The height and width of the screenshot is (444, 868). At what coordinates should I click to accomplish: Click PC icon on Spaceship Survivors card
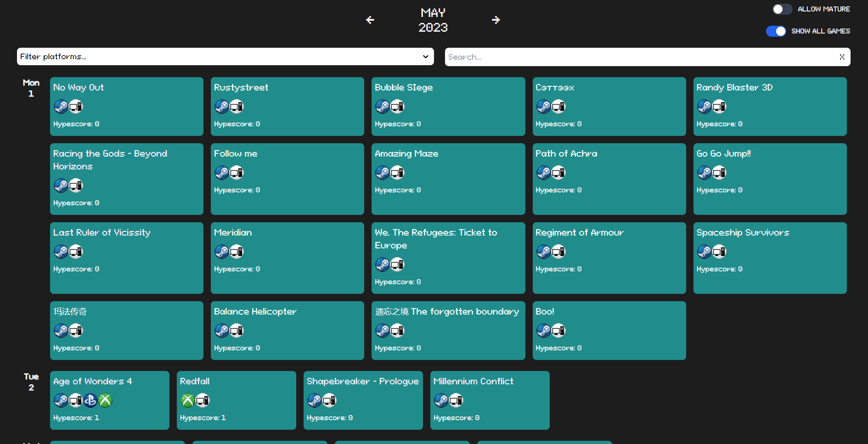(719, 252)
